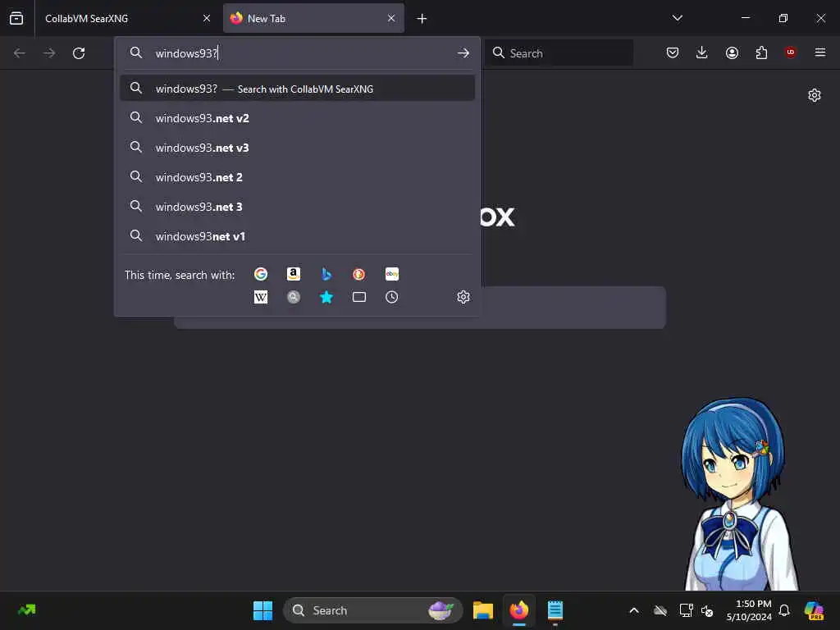Image resolution: width=840 pixels, height=630 pixels.
Task: Click the address bar containing windows93?
Action: tap(297, 53)
